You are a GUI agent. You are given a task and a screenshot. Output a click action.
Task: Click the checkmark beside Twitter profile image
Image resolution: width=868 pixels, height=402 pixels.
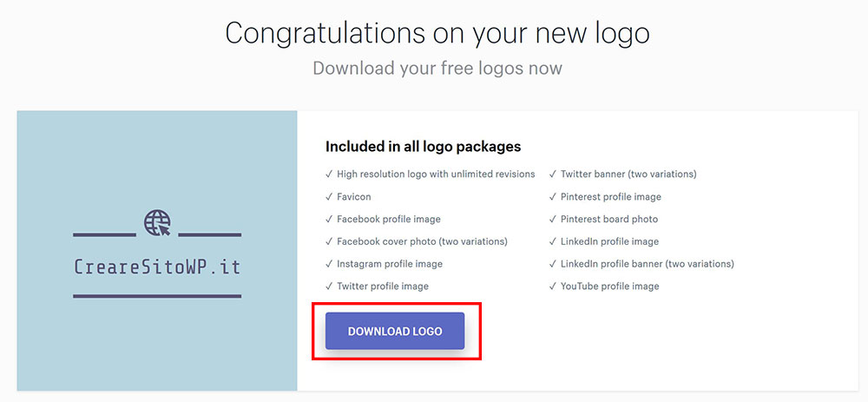pos(328,287)
